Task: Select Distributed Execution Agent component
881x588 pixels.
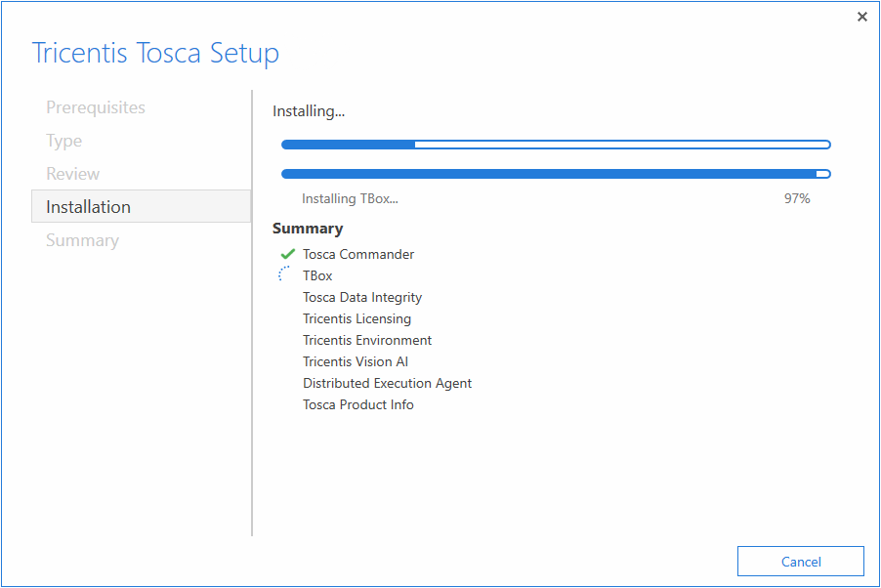Action: click(x=387, y=383)
